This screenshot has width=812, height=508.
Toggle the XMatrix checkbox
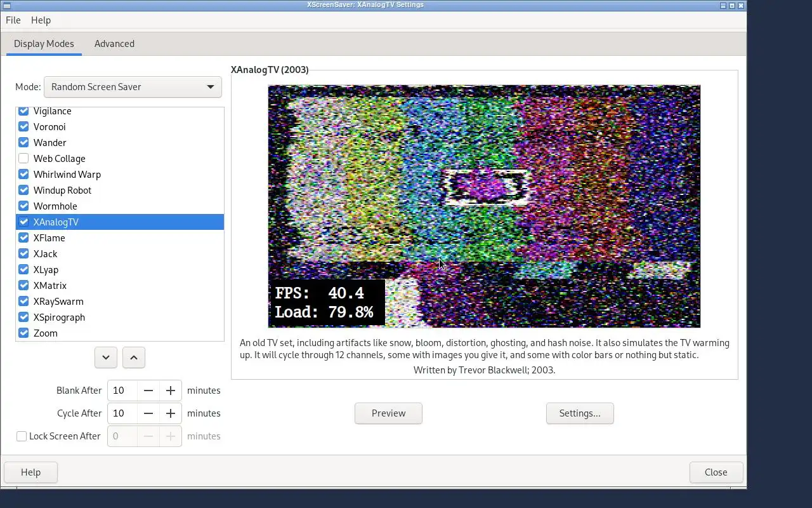tap(23, 286)
